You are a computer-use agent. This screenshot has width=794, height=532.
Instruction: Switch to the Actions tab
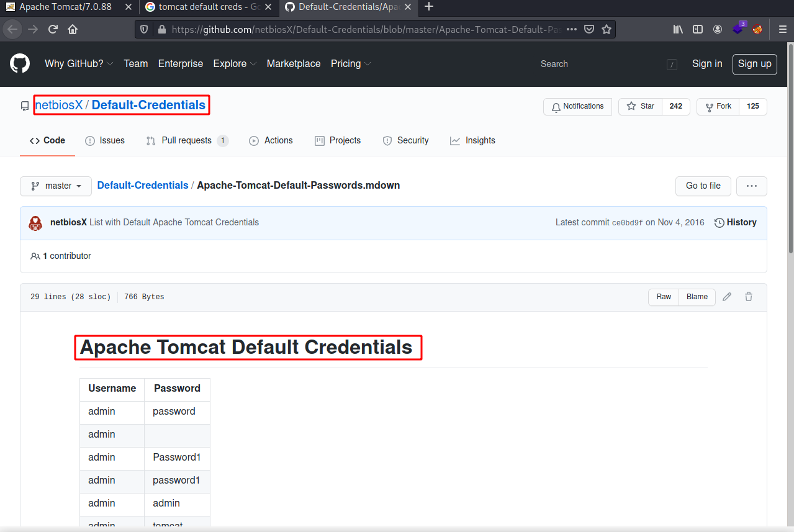pos(271,140)
